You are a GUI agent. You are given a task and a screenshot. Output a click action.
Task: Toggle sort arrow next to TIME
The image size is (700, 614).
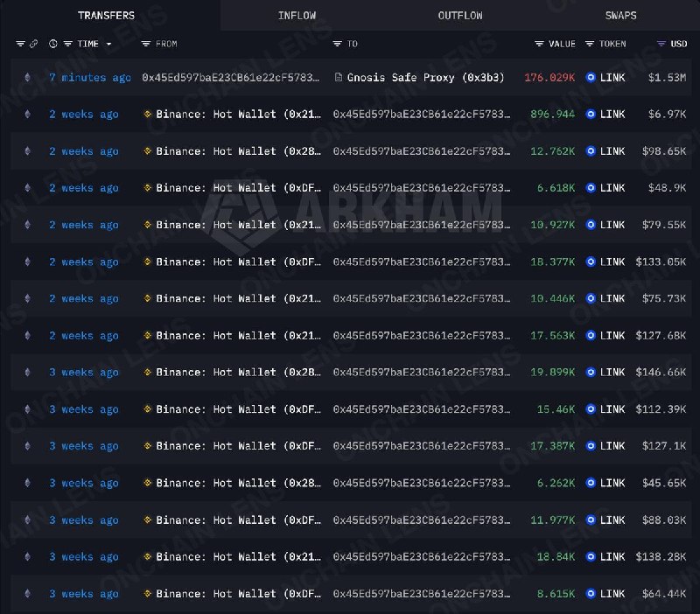(x=108, y=45)
